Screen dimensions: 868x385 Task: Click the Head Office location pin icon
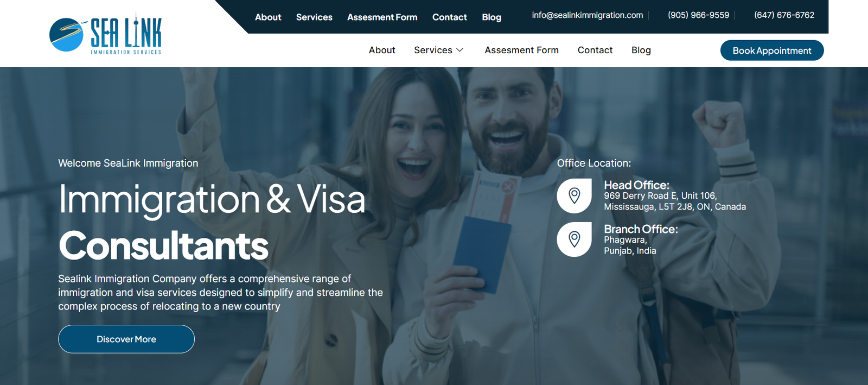pyautogui.click(x=574, y=195)
